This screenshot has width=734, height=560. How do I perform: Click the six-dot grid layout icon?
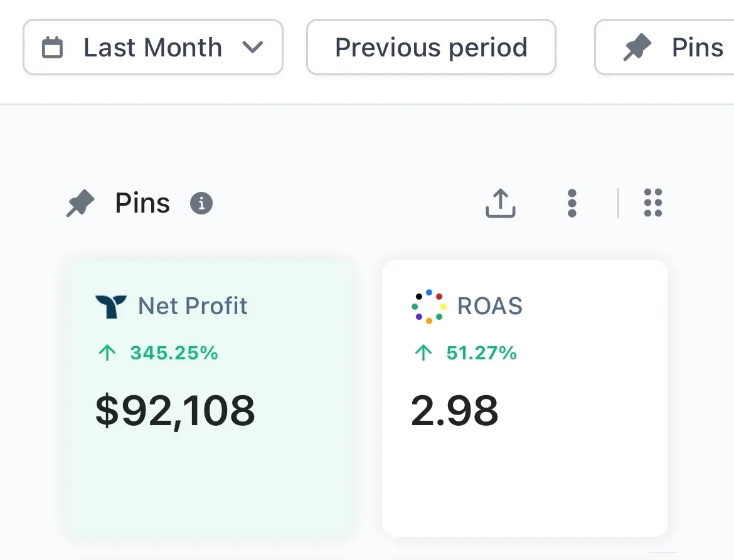click(x=653, y=203)
